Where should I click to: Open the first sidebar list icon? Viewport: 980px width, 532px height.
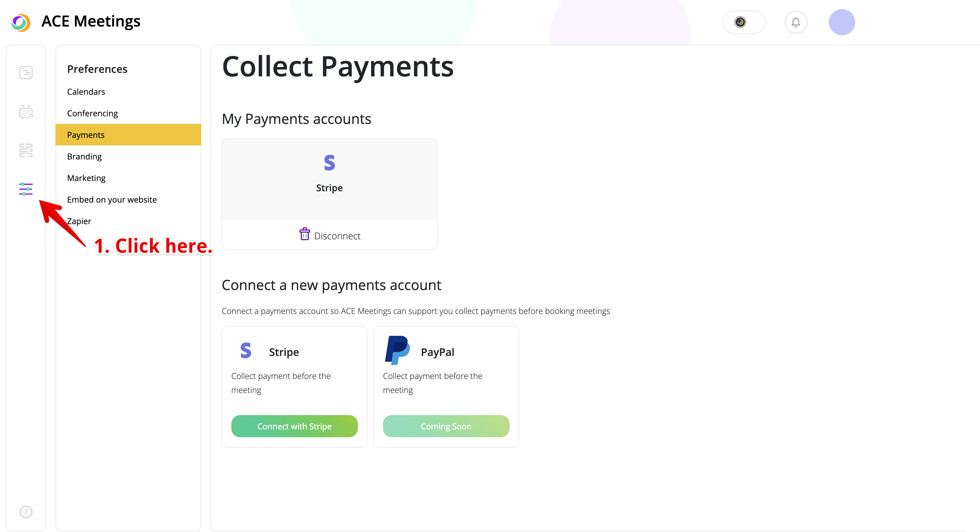[26, 73]
